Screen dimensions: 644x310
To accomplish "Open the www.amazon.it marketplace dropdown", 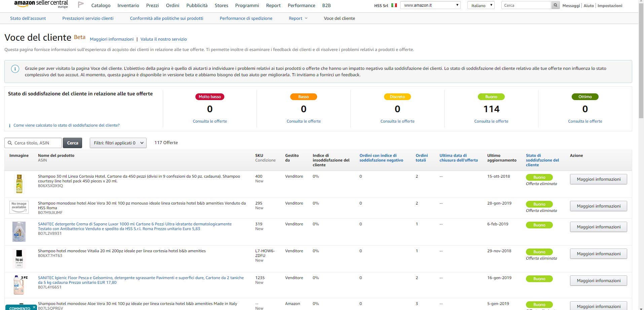I will pyautogui.click(x=430, y=5).
